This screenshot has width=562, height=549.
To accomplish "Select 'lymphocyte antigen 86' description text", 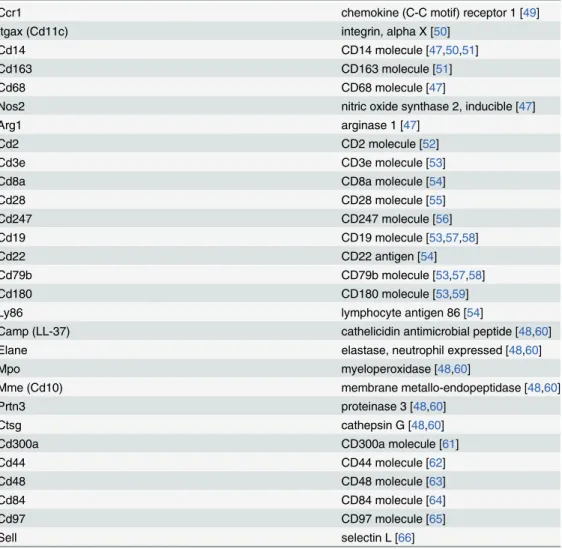I will pos(400,313).
